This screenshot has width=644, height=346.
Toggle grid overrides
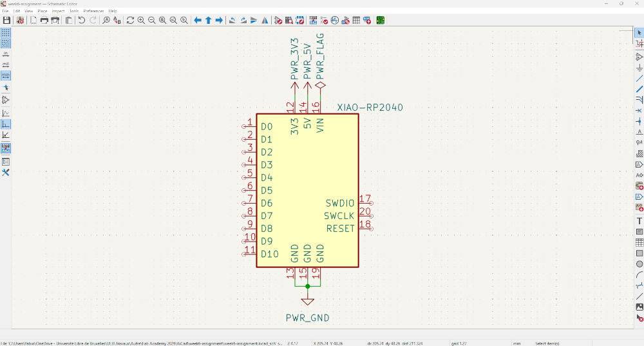pyautogui.click(x=6, y=43)
